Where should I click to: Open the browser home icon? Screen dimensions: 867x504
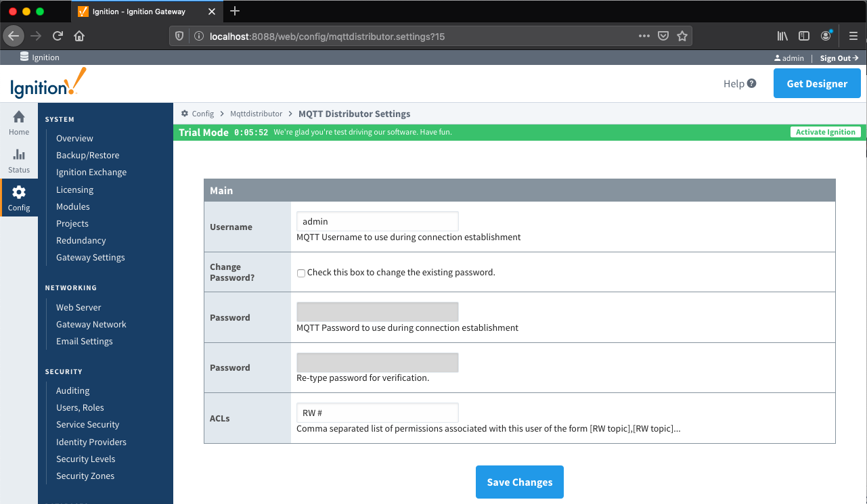click(x=79, y=36)
